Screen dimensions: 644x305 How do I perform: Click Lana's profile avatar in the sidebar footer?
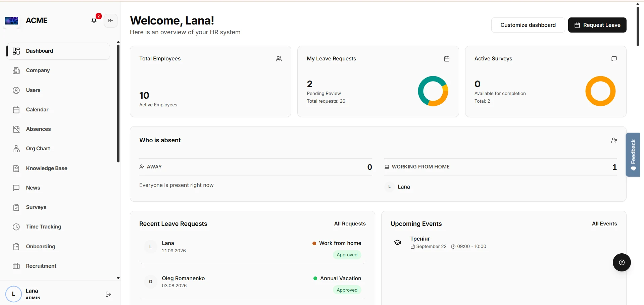click(13, 294)
